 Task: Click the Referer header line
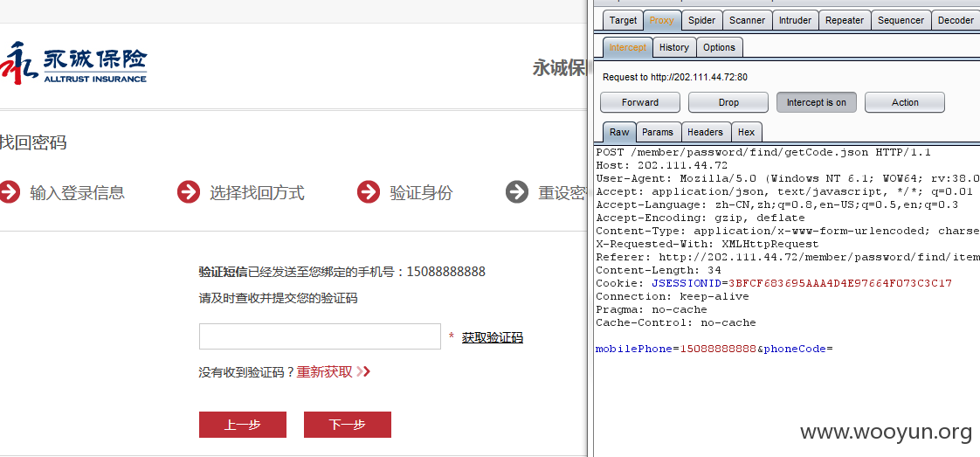[x=788, y=257]
